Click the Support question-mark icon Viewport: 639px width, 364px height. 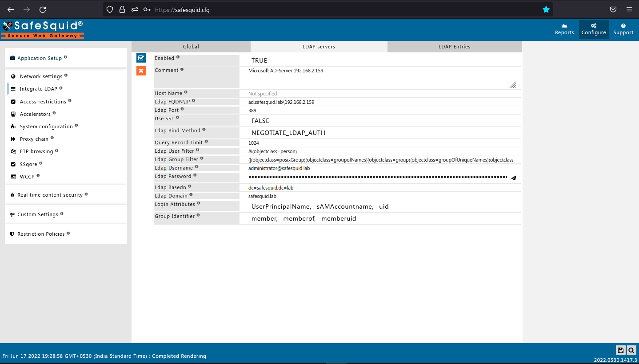point(623,29)
